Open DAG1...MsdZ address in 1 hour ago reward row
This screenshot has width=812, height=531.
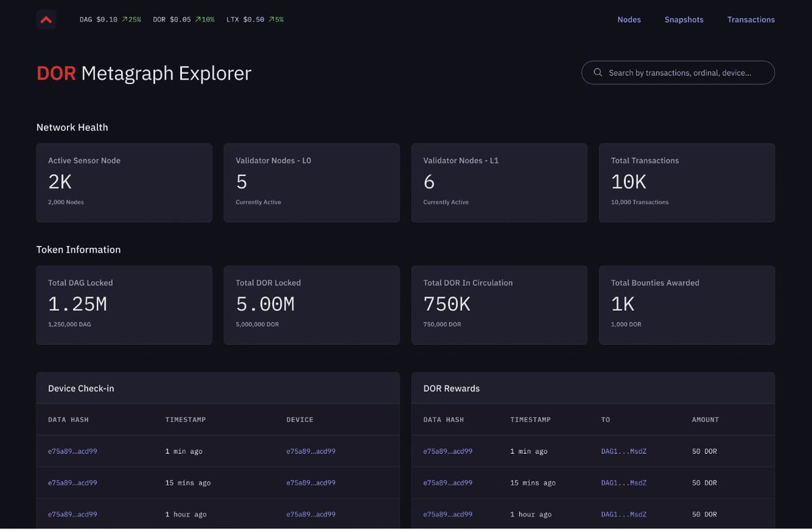click(x=624, y=515)
